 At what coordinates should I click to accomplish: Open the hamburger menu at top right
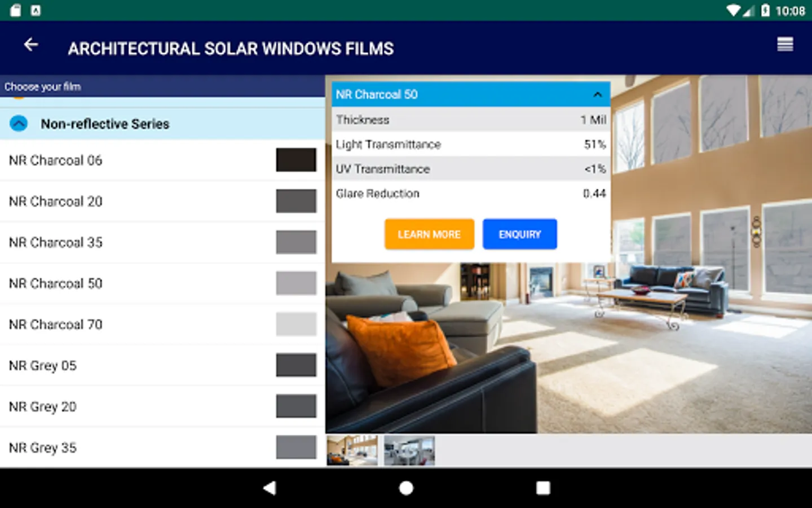[785, 44]
